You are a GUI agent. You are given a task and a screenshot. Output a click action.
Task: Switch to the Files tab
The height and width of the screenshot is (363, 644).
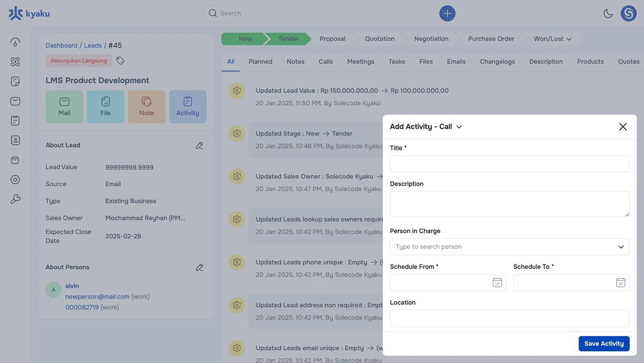426,61
